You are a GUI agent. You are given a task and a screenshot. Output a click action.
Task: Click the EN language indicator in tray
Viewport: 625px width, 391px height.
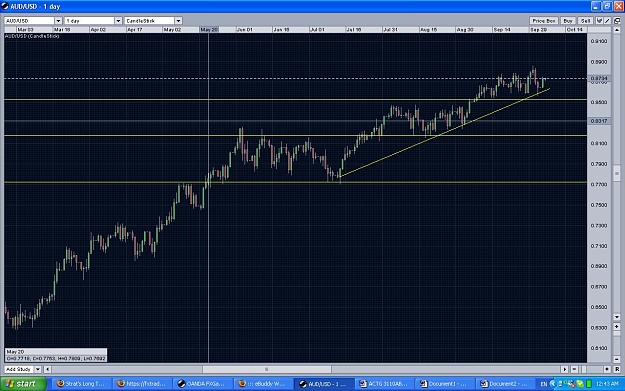[544, 384]
